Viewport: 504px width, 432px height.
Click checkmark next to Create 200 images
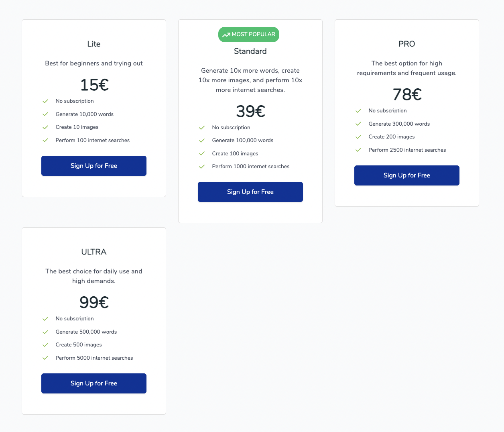point(358,137)
